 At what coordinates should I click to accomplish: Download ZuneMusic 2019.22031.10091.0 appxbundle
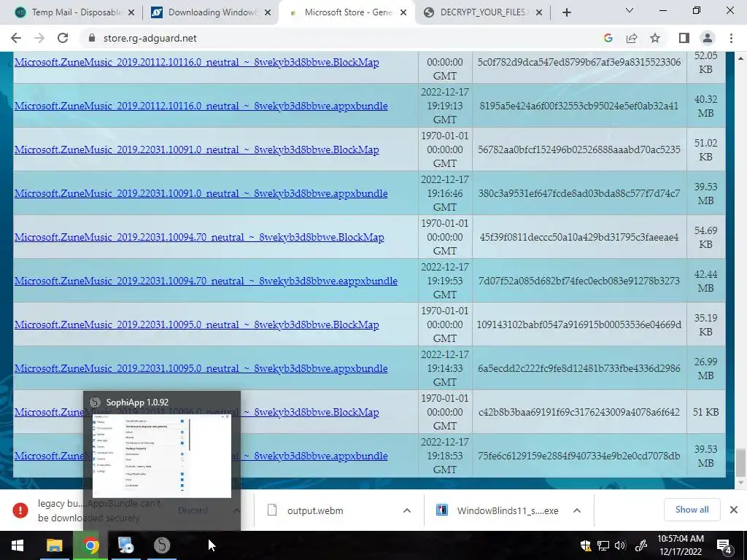click(x=201, y=193)
